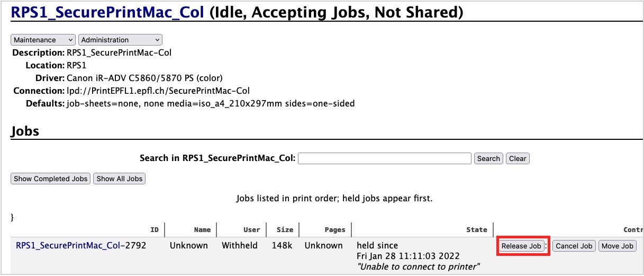Viewport: 644px width, 276px height.
Task: Show Completed Jobs list
Action: click(51, 179)
